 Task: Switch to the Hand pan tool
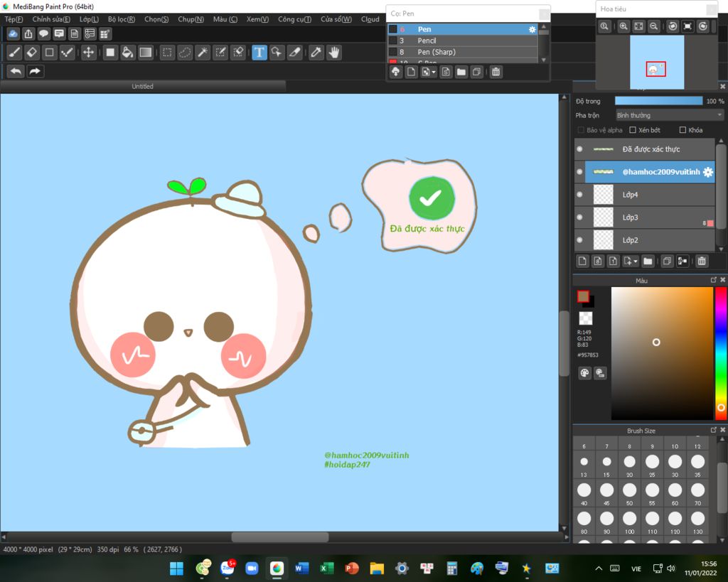(334, 52)
